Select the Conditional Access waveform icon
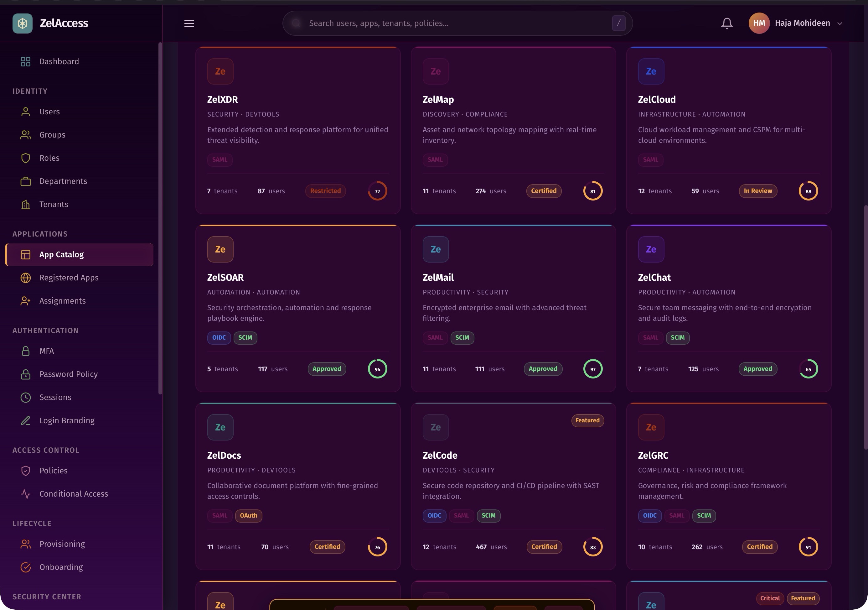868x610 pixels. click(x=25, y=493)
